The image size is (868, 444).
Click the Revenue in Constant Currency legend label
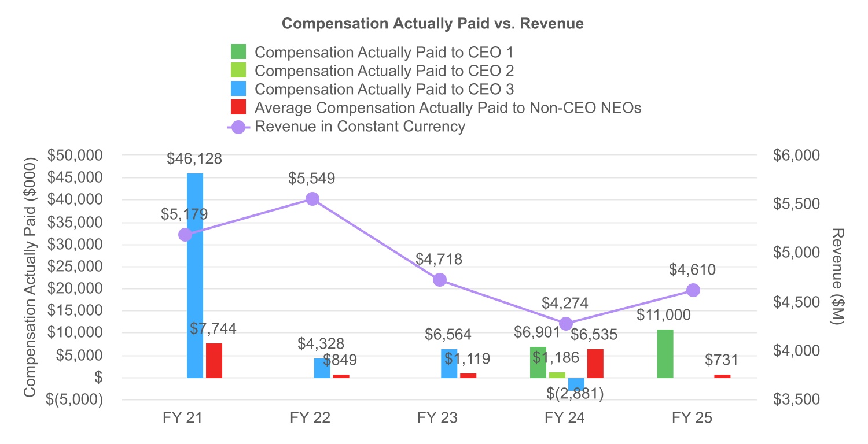click(359, 126)
